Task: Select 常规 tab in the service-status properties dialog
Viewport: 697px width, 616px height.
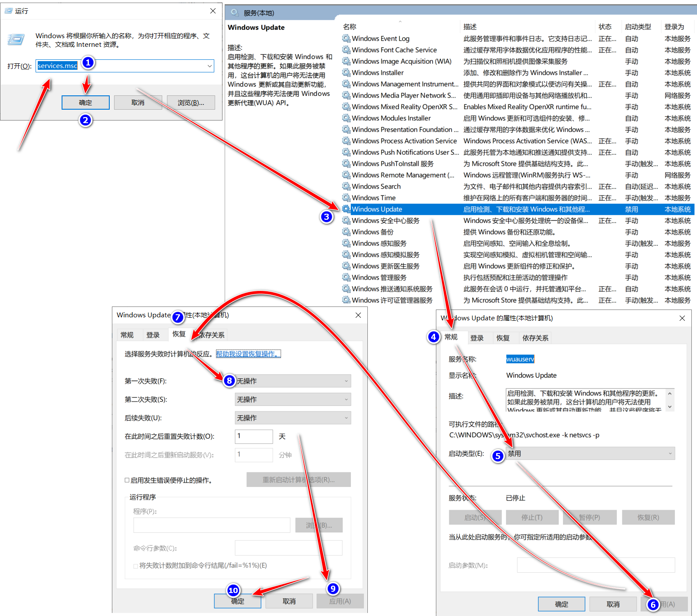Action: tap(451, 337)
